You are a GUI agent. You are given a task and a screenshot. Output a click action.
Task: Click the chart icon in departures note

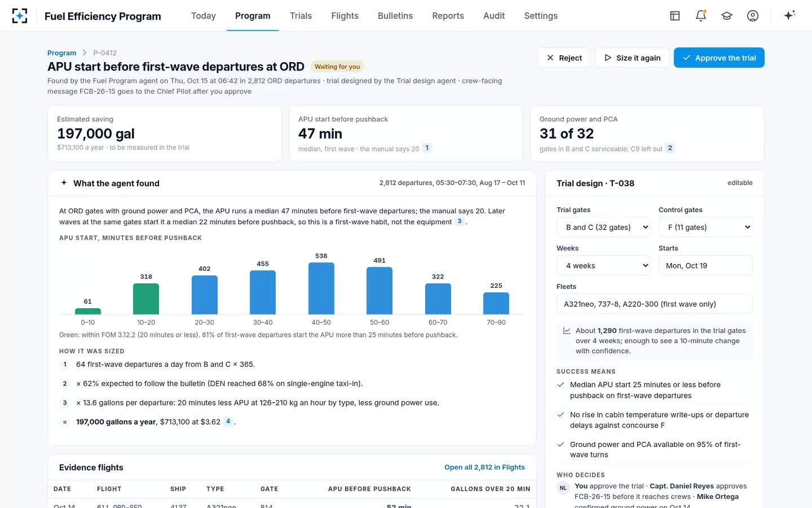click(x=567, y=331)
